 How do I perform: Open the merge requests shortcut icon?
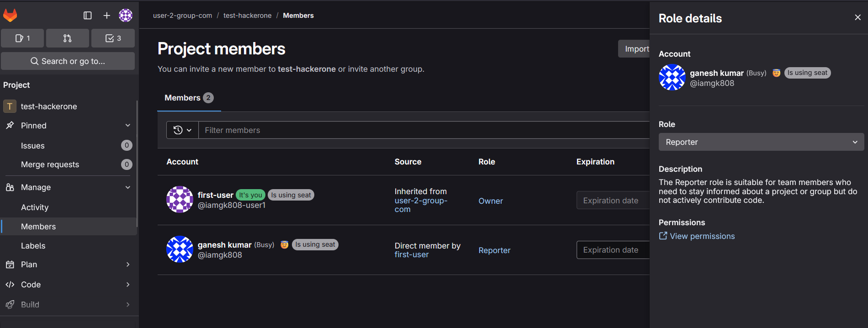coord(67,38)
